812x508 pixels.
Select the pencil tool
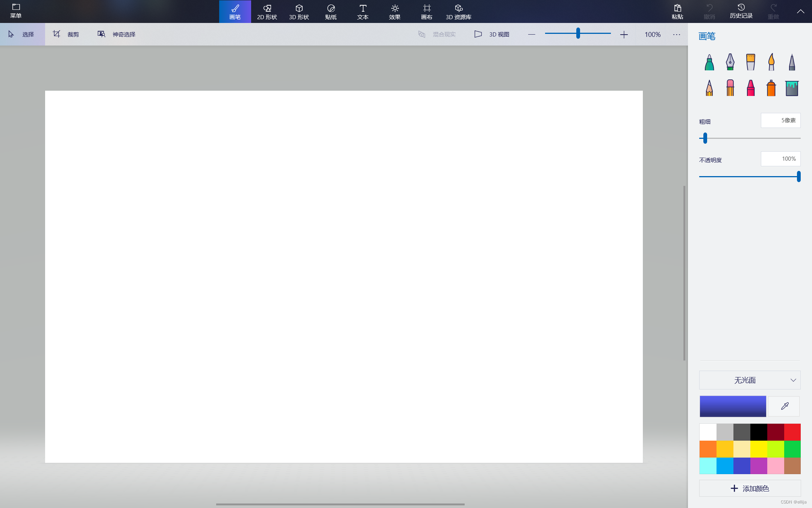(709, 88)
